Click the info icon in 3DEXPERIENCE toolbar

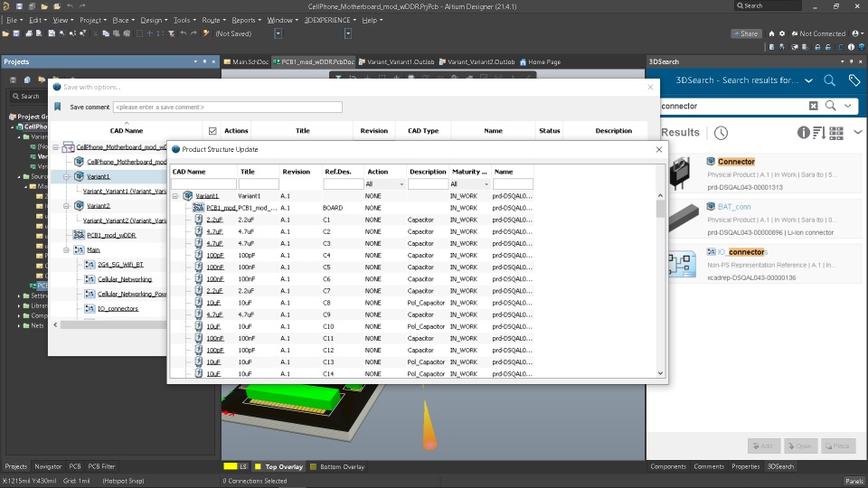(852, 48)
